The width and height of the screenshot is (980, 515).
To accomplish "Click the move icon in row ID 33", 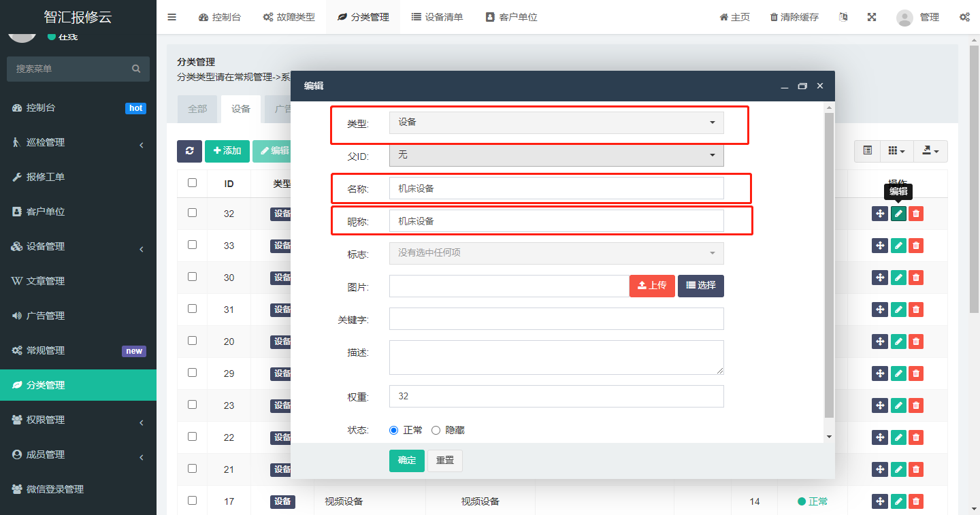I will [x=880, y=246].
